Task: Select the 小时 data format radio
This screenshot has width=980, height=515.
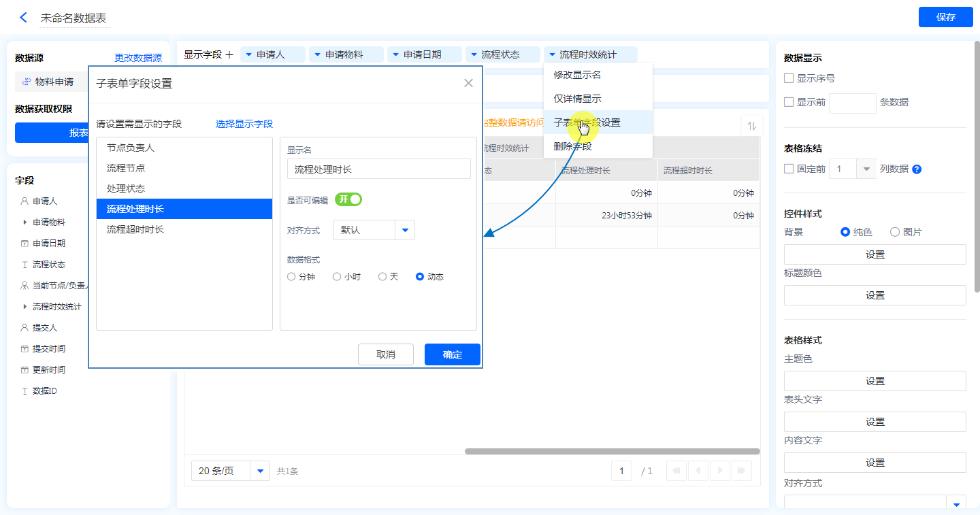Action: point(337,277)
